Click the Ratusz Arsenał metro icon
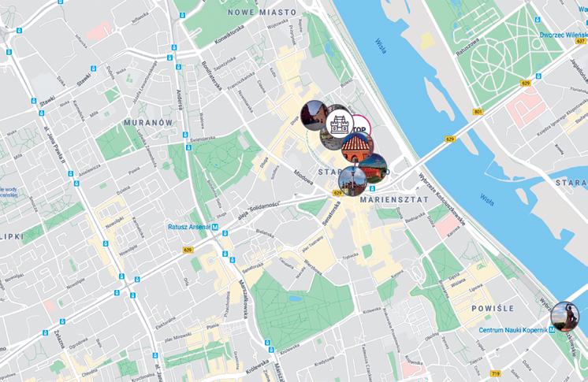Screen dimensions: 588x382 pyautogui.click(x=215, y=227)
